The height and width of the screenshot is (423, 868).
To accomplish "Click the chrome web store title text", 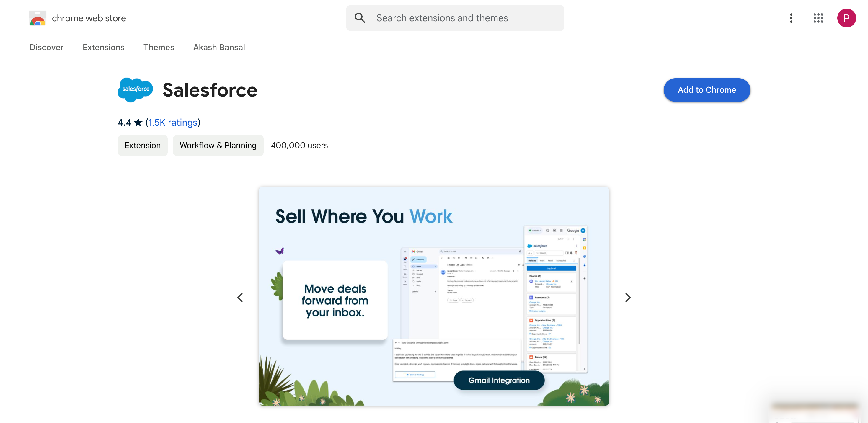I will (x=89, y=18).
